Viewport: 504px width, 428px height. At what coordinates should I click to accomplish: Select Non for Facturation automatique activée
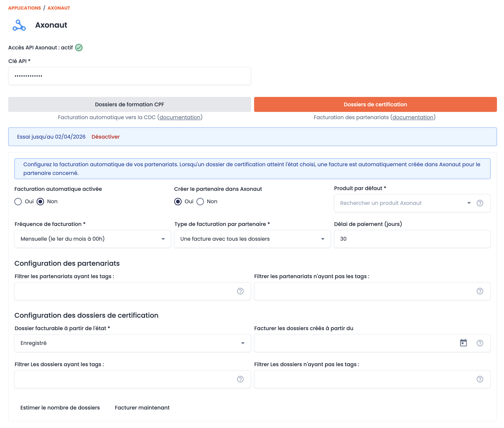tap(40, 202)
